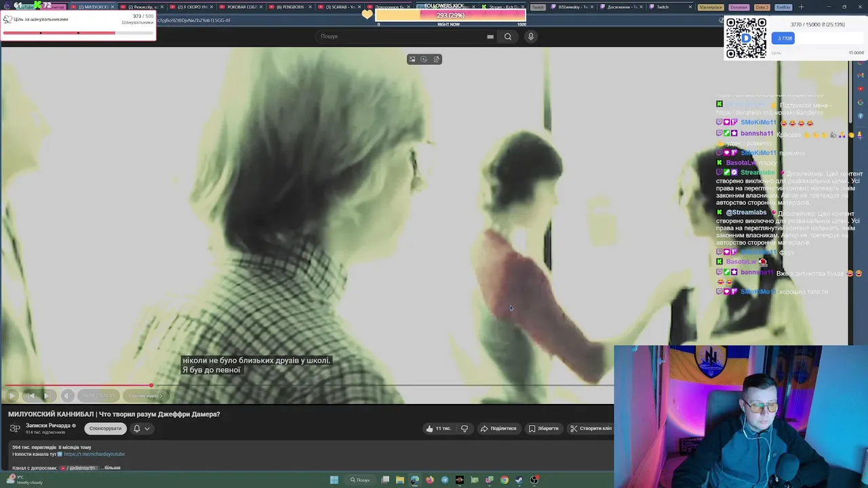This screenshot has height=488, width=868.
Task: Click the Спонсорувати button
Action: (105, 428)
